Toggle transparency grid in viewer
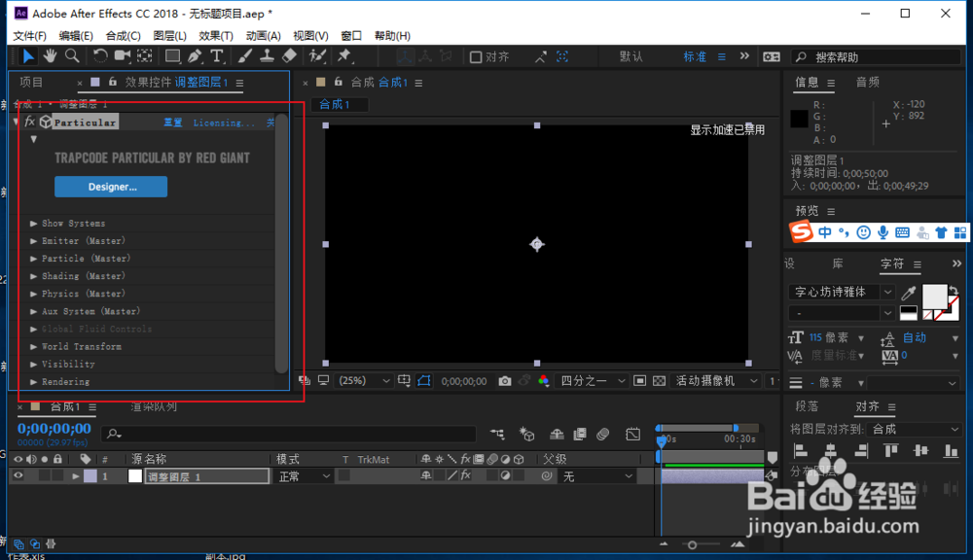 (660, 381)
